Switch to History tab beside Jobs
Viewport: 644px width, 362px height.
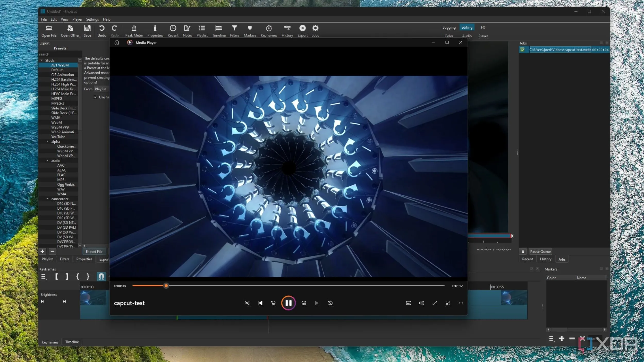pos(546,259)
